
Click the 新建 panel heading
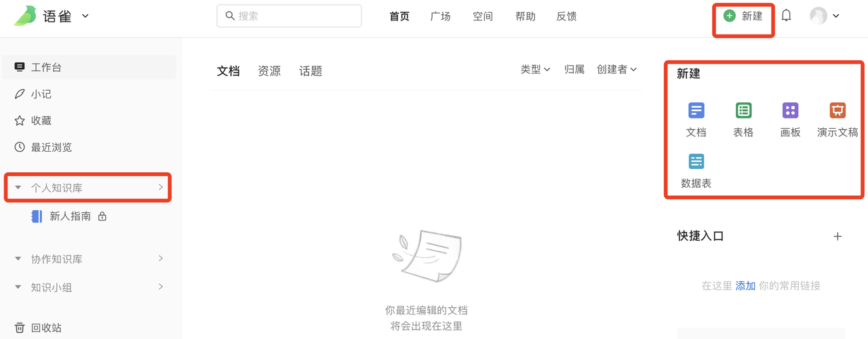pyautogui.click(x=688, y=74)
